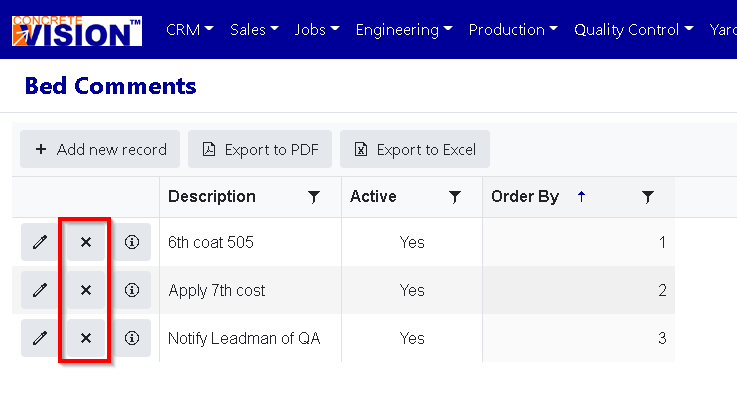Select the 'Notify Leadman of QA' description cell
Viewport: 737px width, 415px height.
pyautogui.click(x=251, y=338)
